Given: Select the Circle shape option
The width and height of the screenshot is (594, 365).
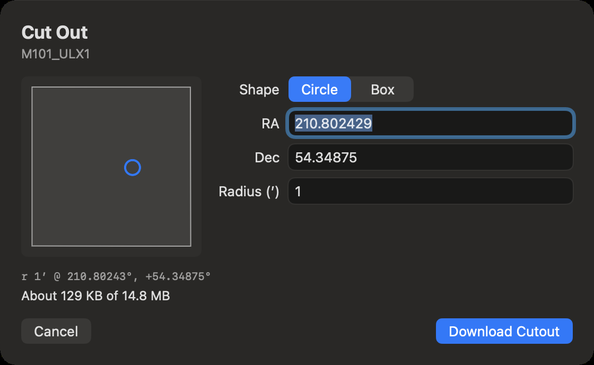Looking at the screenshot, I should pos(320,89).
